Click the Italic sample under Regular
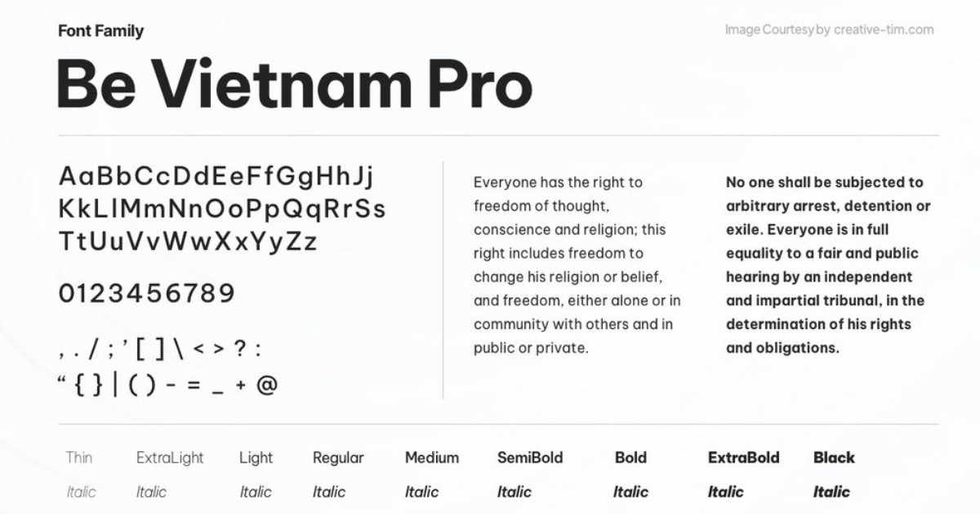 tap(329, 492)
